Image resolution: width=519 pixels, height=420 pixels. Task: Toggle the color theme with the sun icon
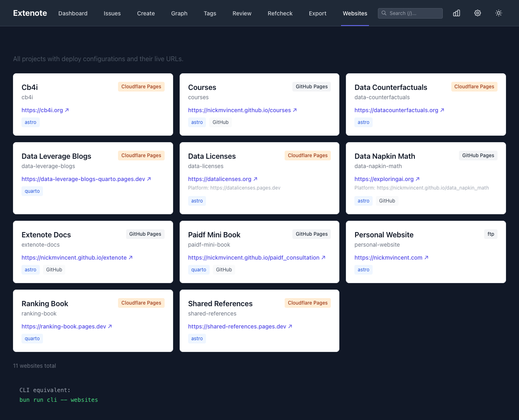tap(498, 13)
